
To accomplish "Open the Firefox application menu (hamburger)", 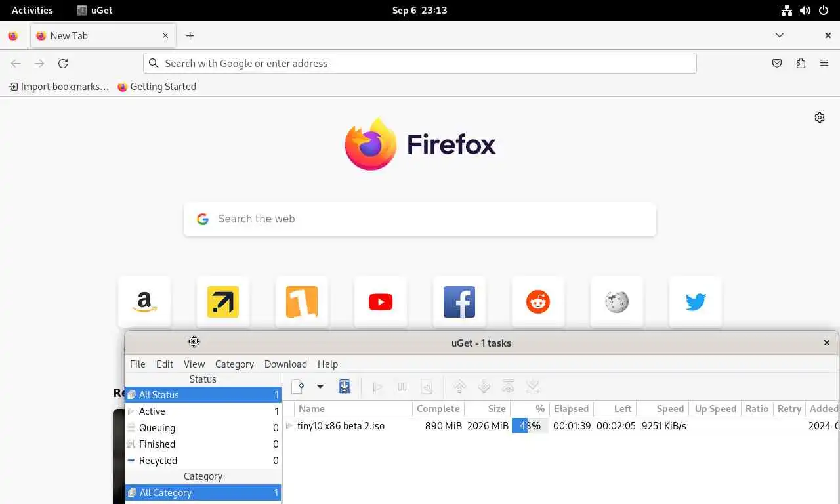I will tap(824, 64).
